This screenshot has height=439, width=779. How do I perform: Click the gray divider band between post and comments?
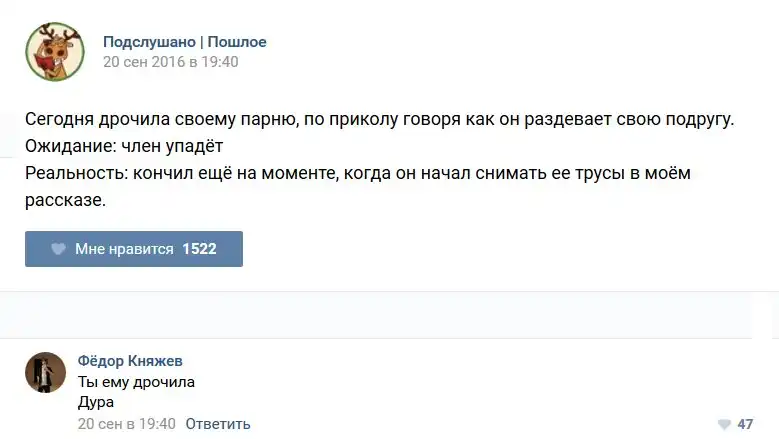(389, 315)
